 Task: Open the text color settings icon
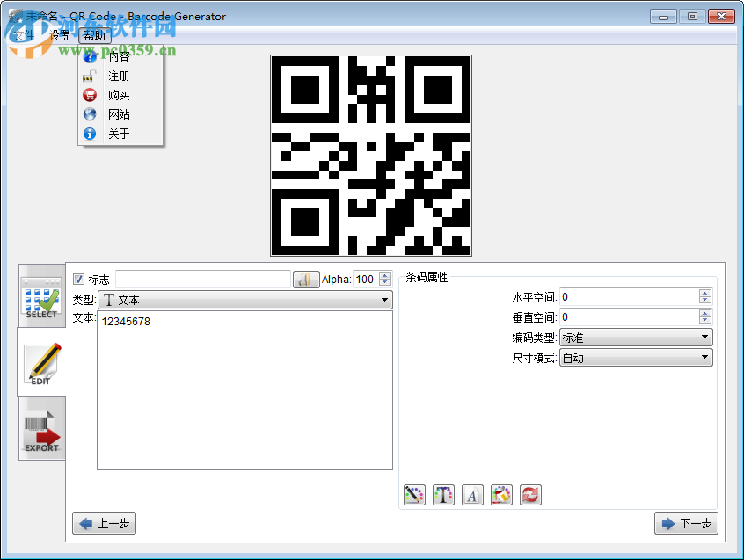pos(443,495)
